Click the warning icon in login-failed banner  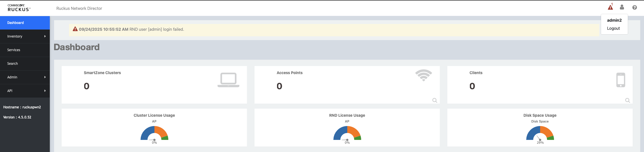75,29
